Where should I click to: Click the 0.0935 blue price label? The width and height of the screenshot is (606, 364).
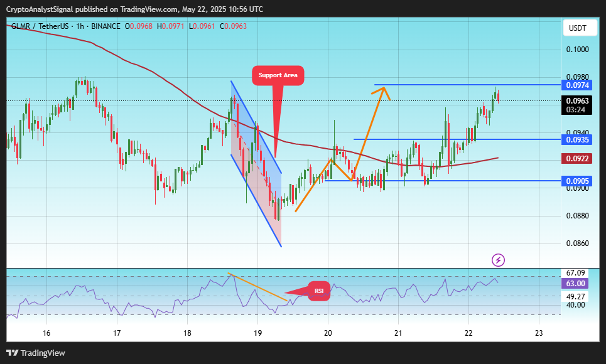577,139
